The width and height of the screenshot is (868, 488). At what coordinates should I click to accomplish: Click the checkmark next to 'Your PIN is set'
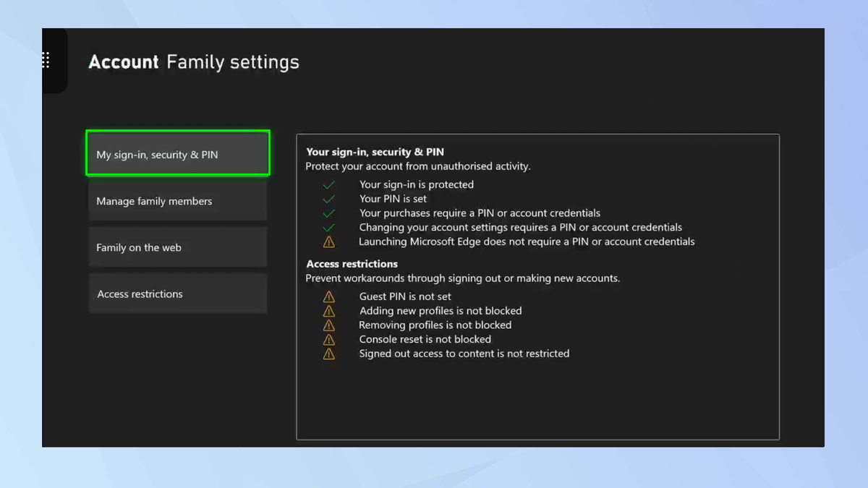coord(329,199)
